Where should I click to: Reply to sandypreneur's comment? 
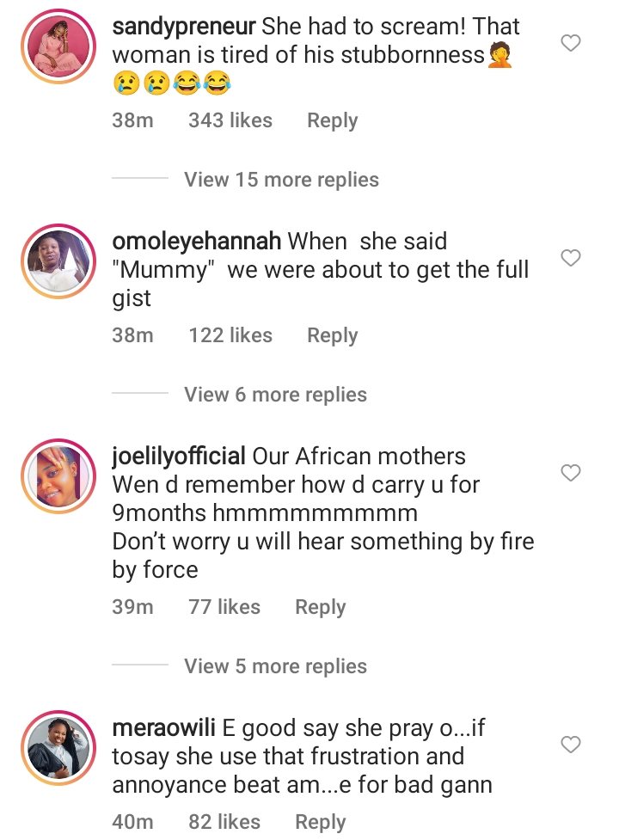pos(332,121)
